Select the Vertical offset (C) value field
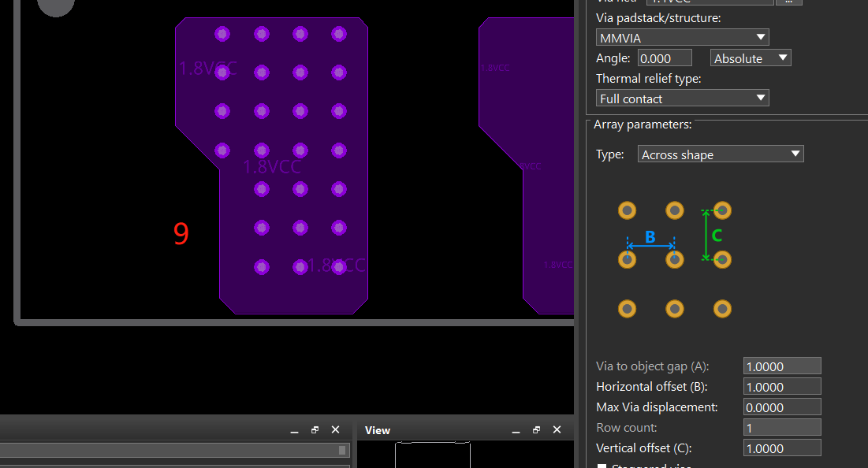The width and height of the screenshot is (868, 468). pos(781,448)
